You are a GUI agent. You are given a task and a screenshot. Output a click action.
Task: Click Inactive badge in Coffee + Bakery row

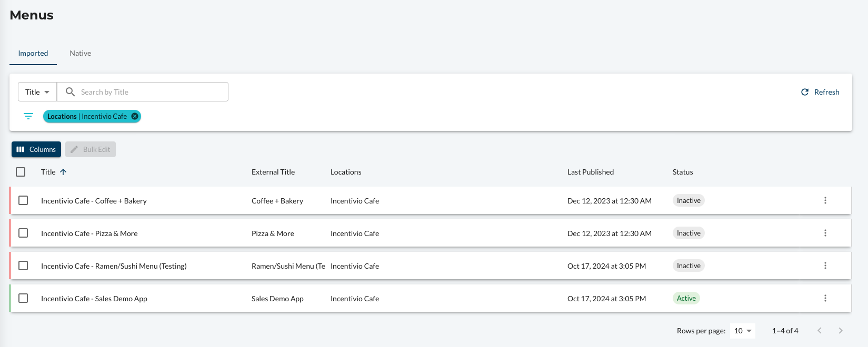tap(689, 200)
